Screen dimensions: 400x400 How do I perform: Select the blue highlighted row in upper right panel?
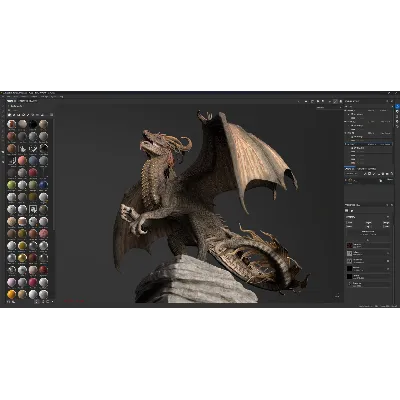(368, 144)
